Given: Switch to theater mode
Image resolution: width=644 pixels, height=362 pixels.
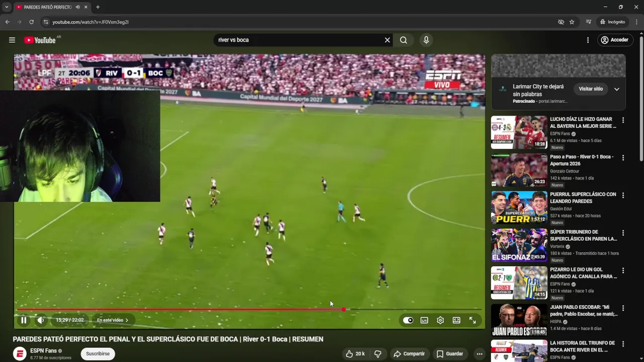Looking at the screenshot, I should (456, 320).
